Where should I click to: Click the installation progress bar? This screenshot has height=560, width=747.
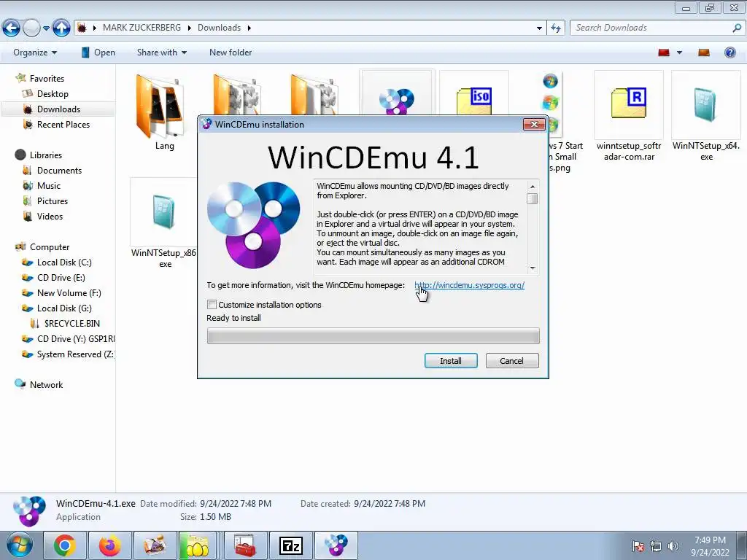pyautogui.click(x=373, y=335)
